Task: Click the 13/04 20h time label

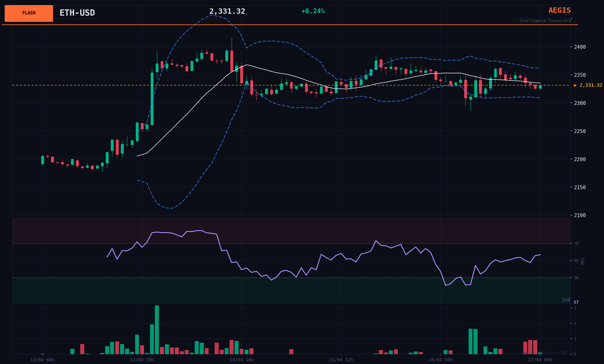Action: pyautogui.click(x=142, y=360)
